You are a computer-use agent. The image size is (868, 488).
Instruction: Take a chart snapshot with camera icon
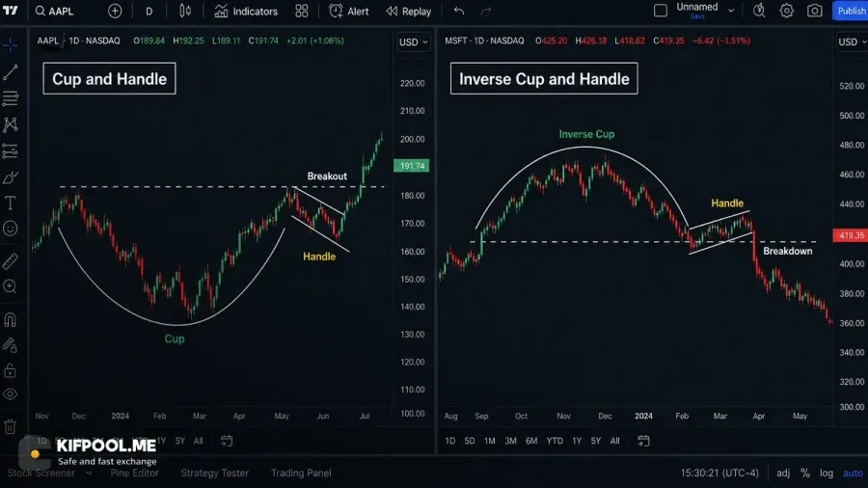click(814, 11)
